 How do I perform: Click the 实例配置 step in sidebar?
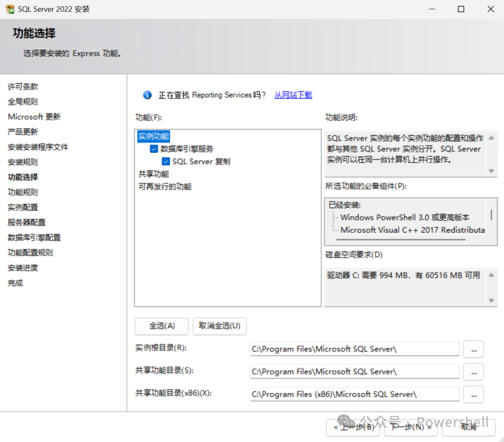(23, 208)
